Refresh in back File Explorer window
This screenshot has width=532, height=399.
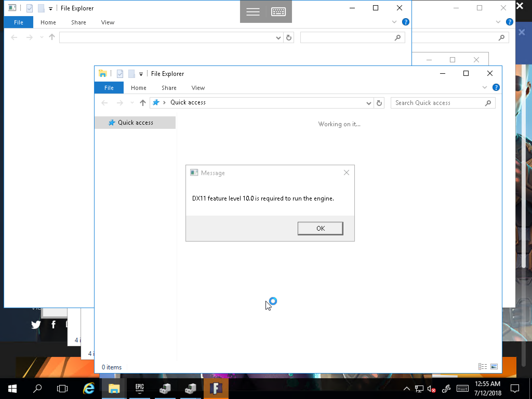point(289,38)
